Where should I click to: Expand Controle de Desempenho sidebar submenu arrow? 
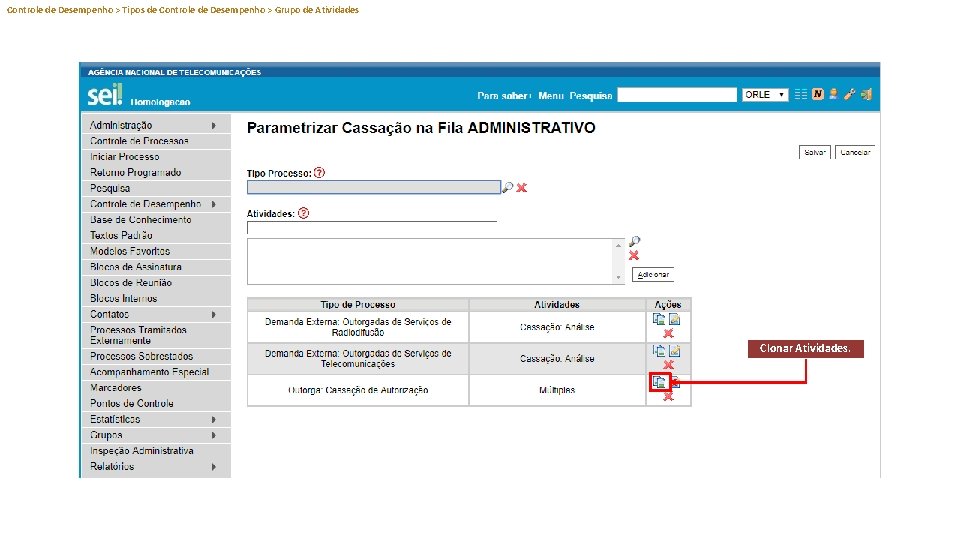(214, 204)
